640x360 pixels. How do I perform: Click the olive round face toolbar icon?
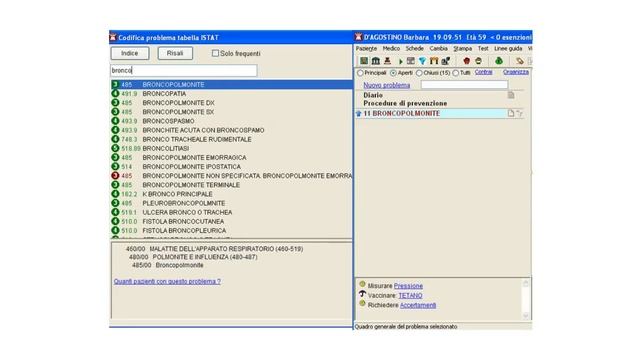pyautogui.click(x=478, y=61)
